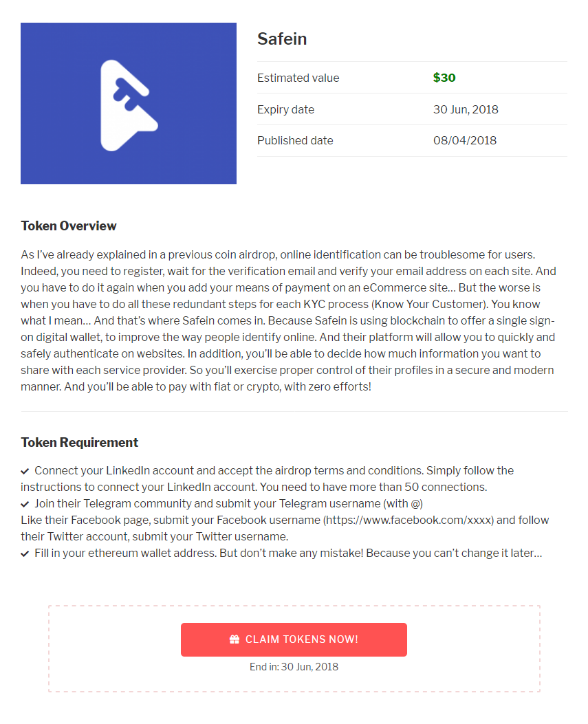Click the Token Requirement heading
The image size is (588, 724).
pyautogui.click(x=80, y=443)
